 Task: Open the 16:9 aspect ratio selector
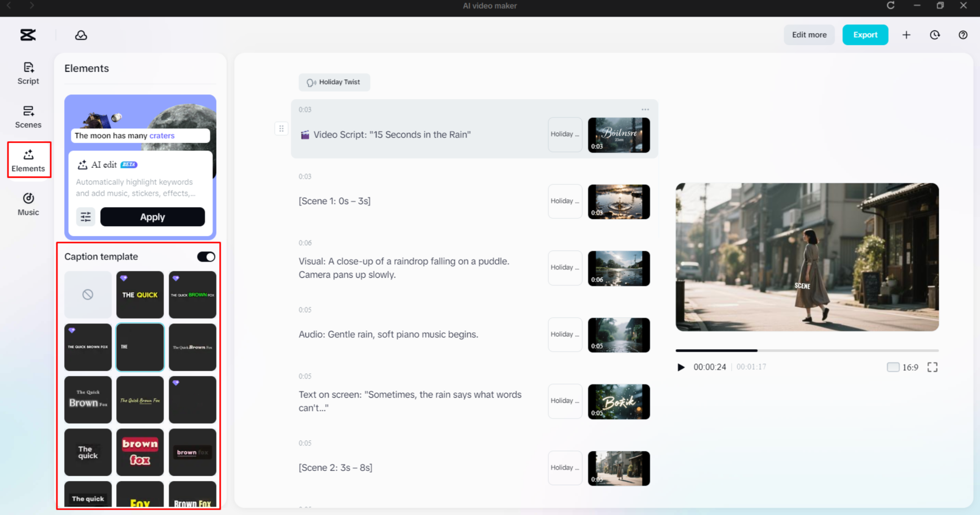[903, 367]
